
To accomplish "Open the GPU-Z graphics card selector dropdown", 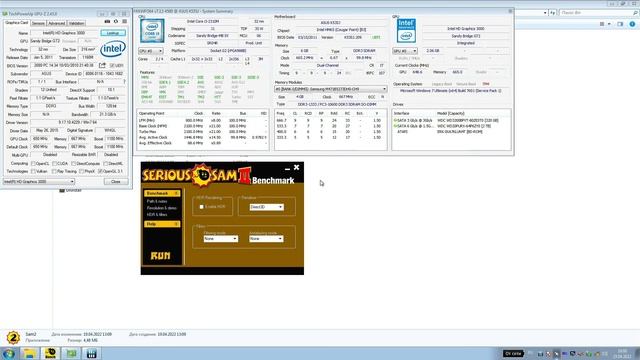I will 39,182.
